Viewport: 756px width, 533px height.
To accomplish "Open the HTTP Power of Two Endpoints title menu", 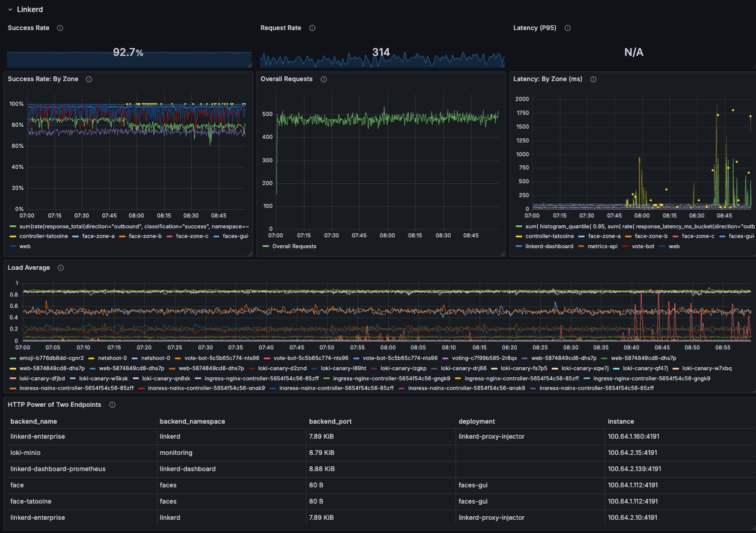I will pos(55,405).
